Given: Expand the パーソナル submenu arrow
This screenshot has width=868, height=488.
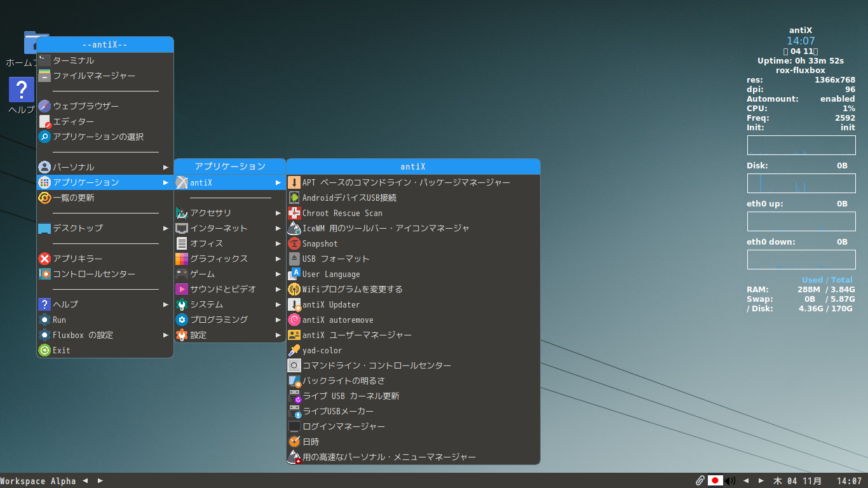Looking at the screenshot, I should point(166,167).
